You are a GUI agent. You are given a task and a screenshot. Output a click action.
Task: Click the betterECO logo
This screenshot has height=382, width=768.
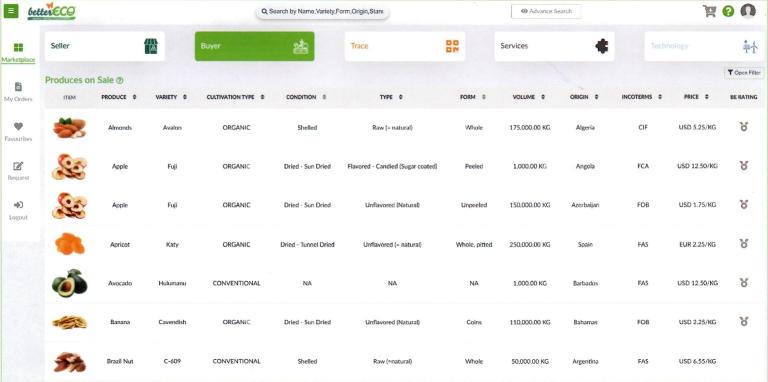(x=51, y=11)
